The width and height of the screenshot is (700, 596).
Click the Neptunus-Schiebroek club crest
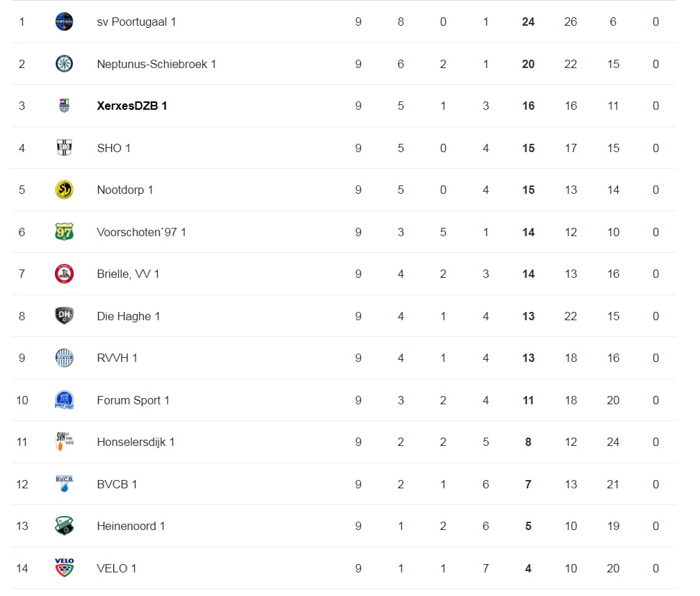[64, 64]
